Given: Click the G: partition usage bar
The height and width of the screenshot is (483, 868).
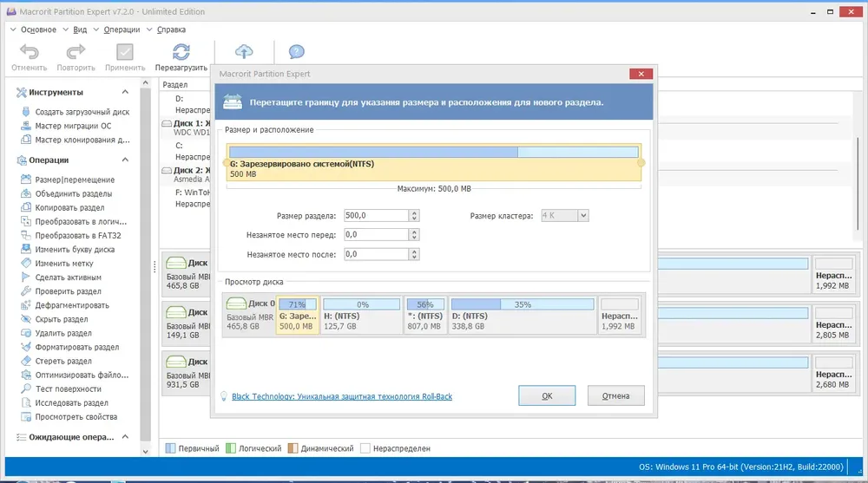Looking at the screenshot, I should click(x=433, y=152).
